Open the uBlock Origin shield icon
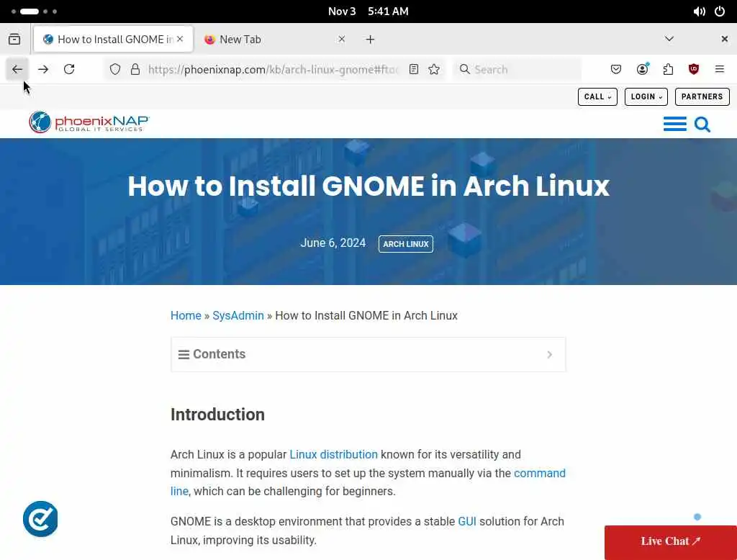 click(694, 70)
